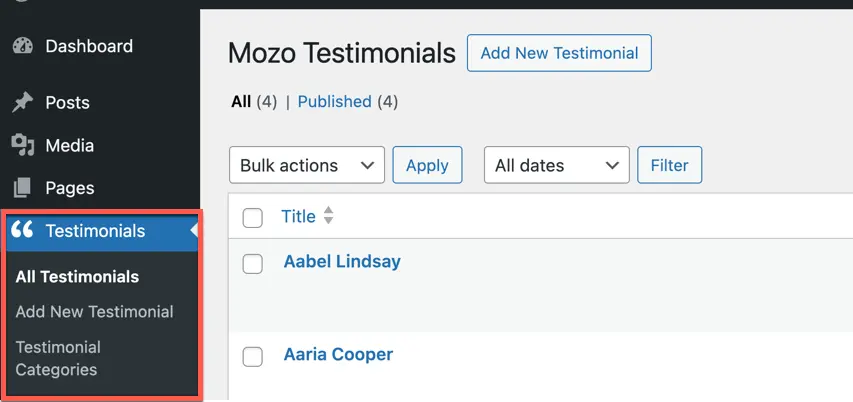Open the Add New Testimonial submenu item
The image size is (853, 402).
tap(95, 312)
